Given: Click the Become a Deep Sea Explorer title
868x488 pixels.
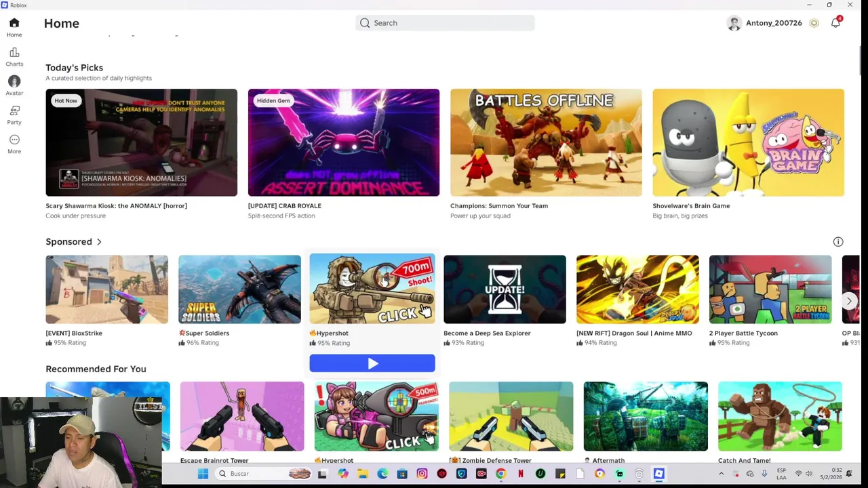Looking at the screenshot, I should [x=487, y=333].
